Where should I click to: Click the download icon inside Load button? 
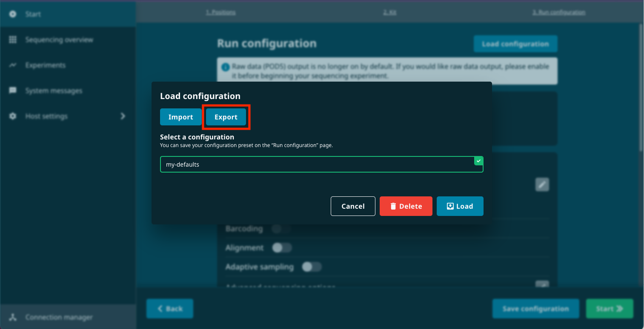[450, 206]
